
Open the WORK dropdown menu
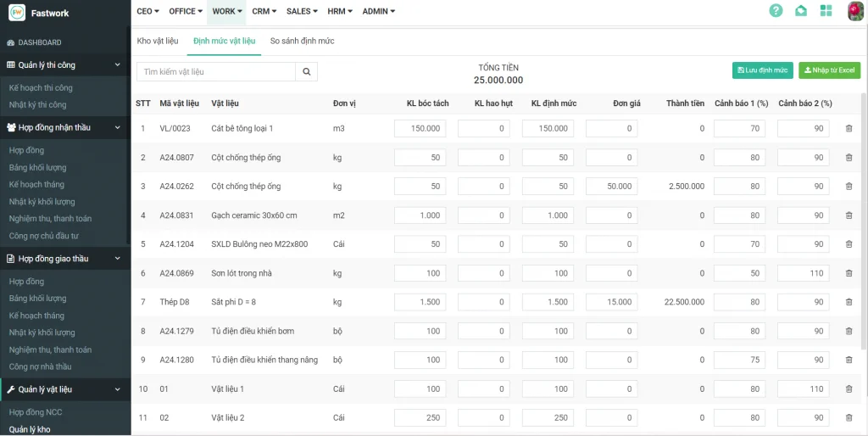click(x=227, y=11)
